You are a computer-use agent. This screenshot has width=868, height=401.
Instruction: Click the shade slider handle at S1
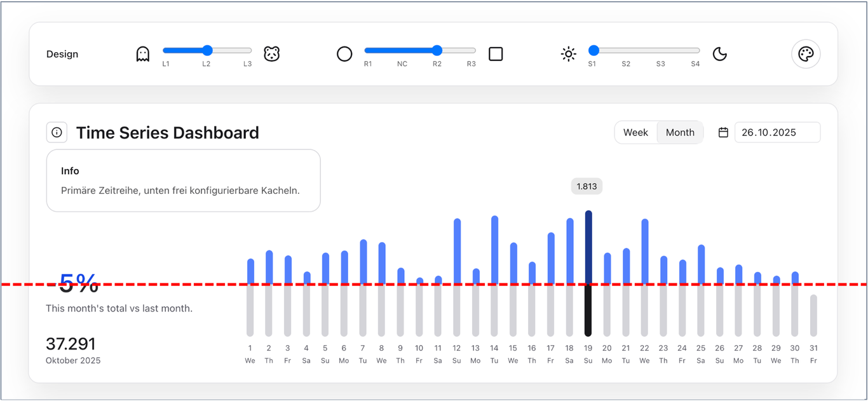[593, 50]
